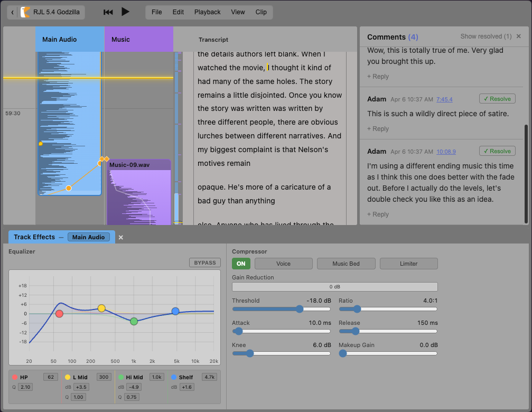Screen dimensions: 532x412
Task: Edit the HP Q value 2.10
Action: pyautogui.click(x=25, y=387)
